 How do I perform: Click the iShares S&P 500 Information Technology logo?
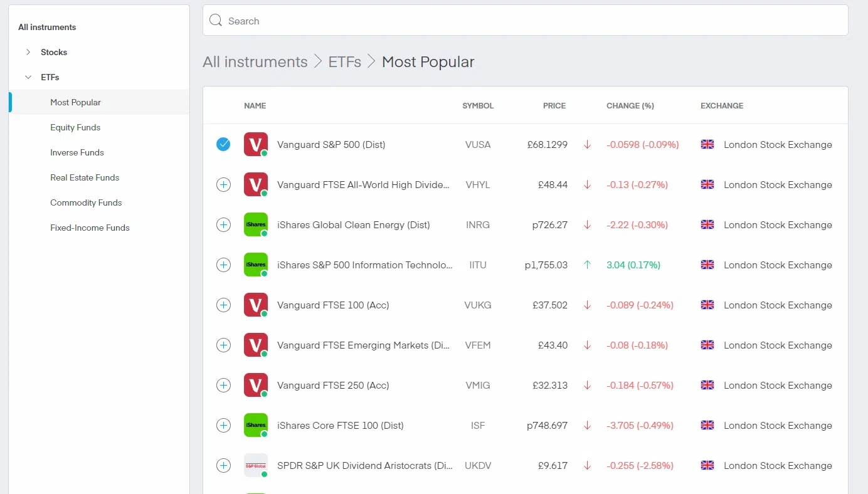256,265
